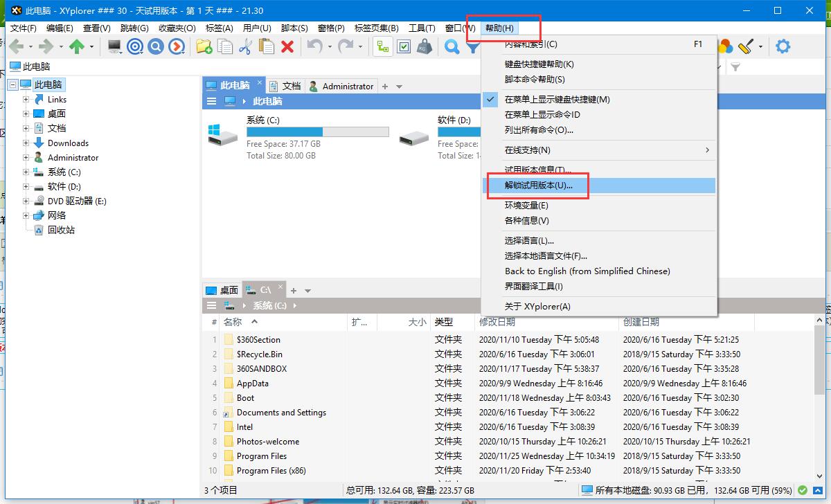Click the Copy pages toolbar icon
831x504 pixels.
click(x=224, y=46)
